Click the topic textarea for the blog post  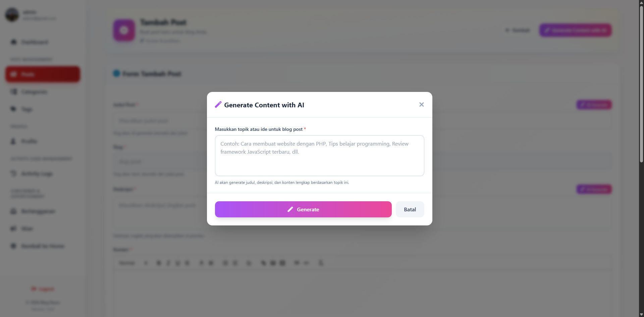point(319,155)
